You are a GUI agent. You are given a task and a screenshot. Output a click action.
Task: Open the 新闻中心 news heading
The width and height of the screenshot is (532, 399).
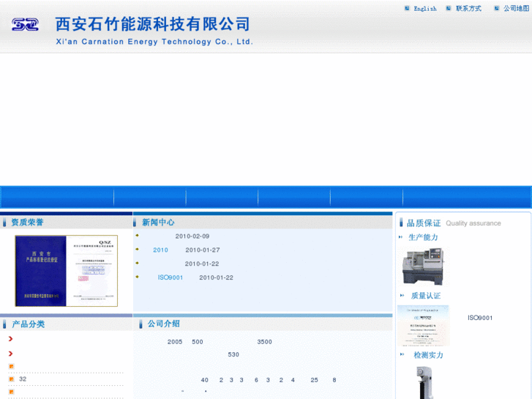pos(158,223)
